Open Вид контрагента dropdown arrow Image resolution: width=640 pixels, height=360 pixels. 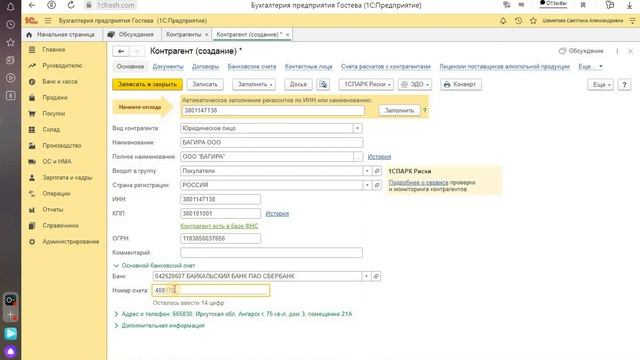(x=358, y=128)
